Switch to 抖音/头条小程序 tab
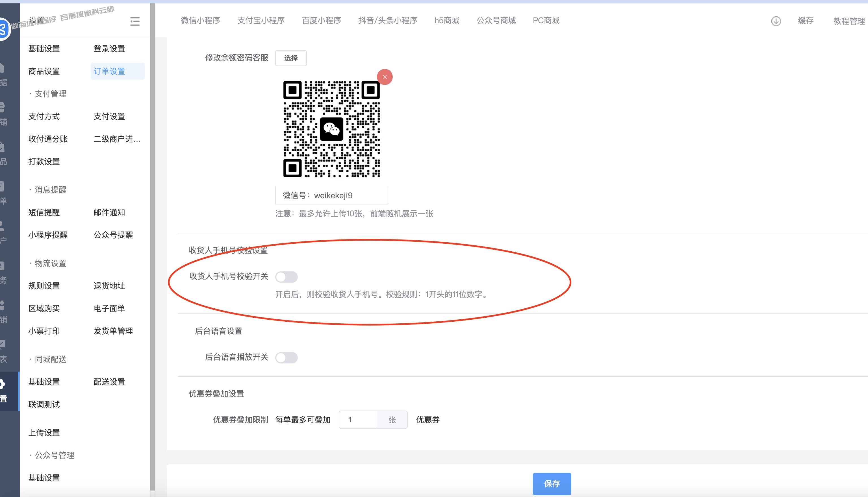Screen dimensions: 868x497 click(x=388, y=21)
